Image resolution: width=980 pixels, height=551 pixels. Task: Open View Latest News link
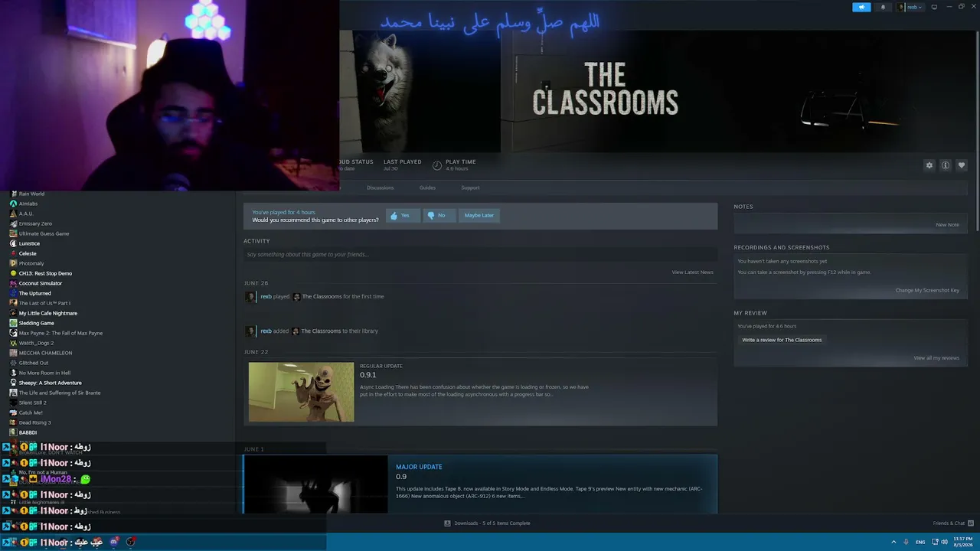692,272
